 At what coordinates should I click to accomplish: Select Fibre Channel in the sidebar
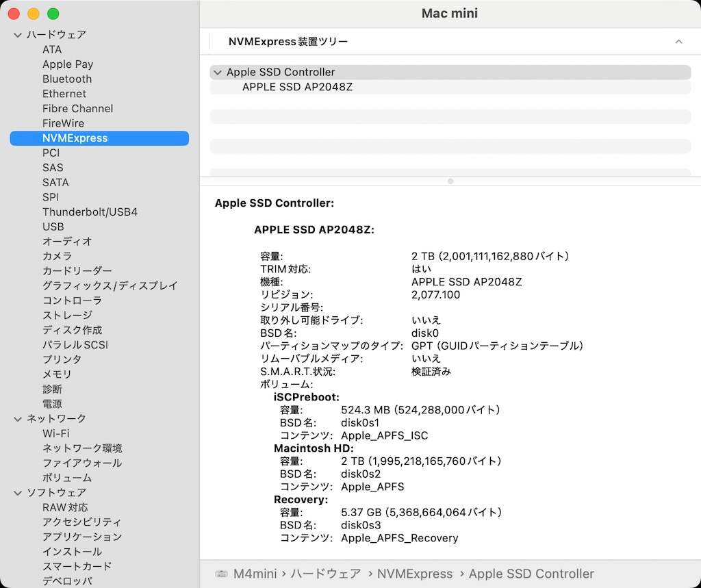[78, 109]
